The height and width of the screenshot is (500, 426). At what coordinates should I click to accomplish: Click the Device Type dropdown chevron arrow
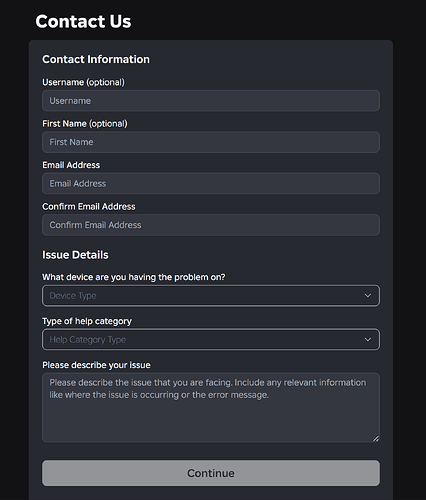tap(368, 296)
